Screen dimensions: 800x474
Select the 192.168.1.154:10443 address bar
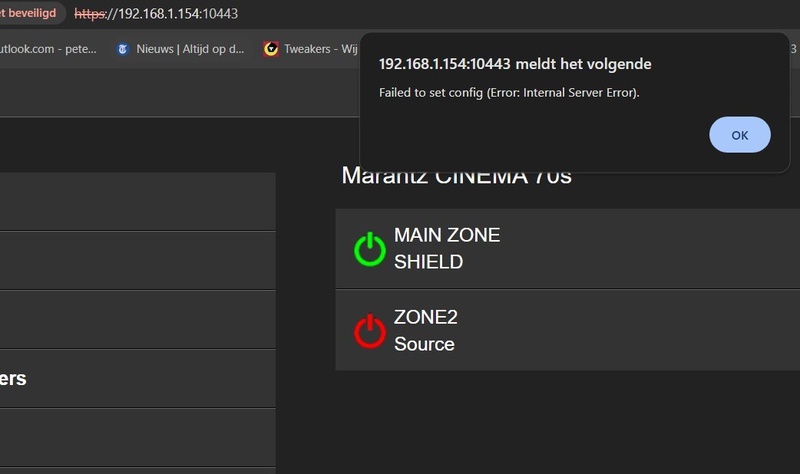(x=156, y=14)
